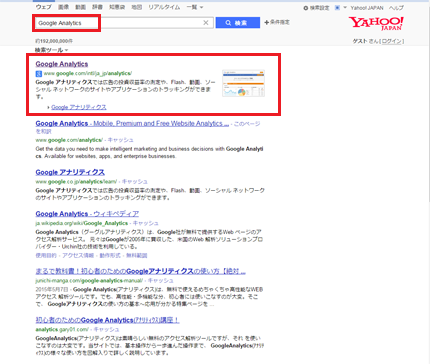Expand the 一覧 dropdown
430x364 pixels.
click(195, 7)
